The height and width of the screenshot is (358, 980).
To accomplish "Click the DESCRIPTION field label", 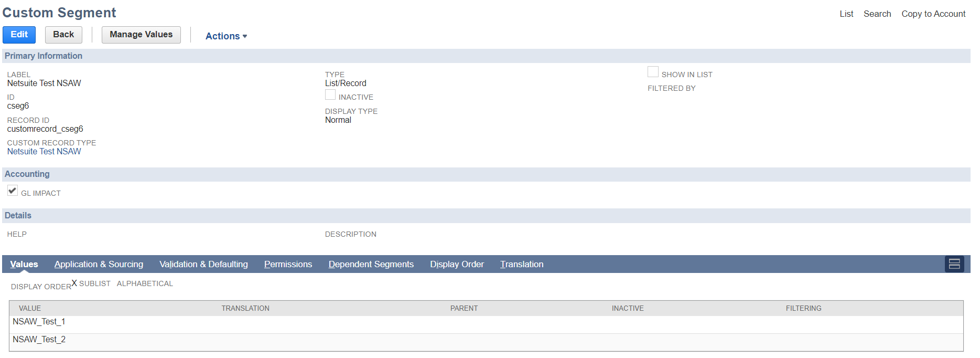I will coord(351,234).
